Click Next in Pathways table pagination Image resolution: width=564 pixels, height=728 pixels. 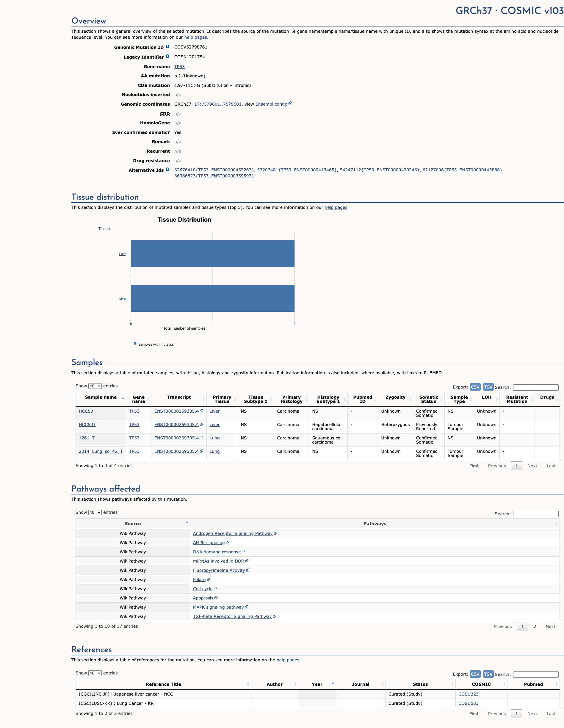[x=550, y=627]
